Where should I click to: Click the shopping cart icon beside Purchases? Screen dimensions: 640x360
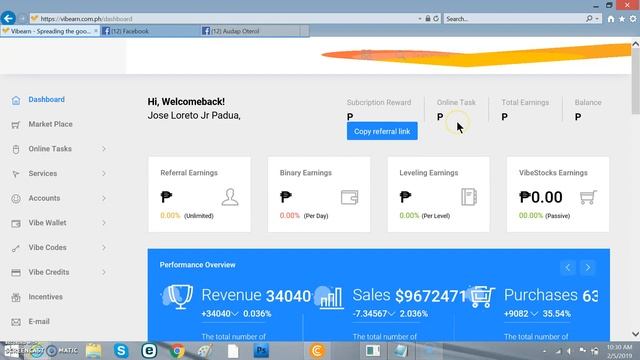[482, 297]
